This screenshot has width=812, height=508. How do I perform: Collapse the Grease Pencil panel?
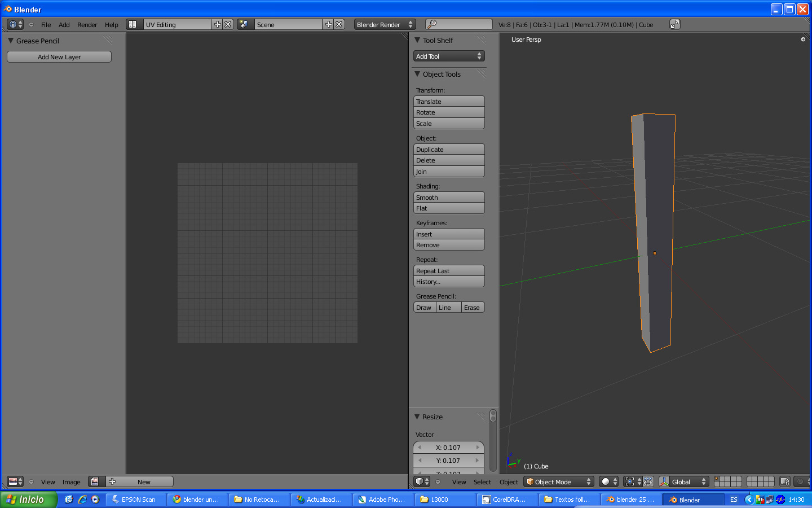point(11,41)
